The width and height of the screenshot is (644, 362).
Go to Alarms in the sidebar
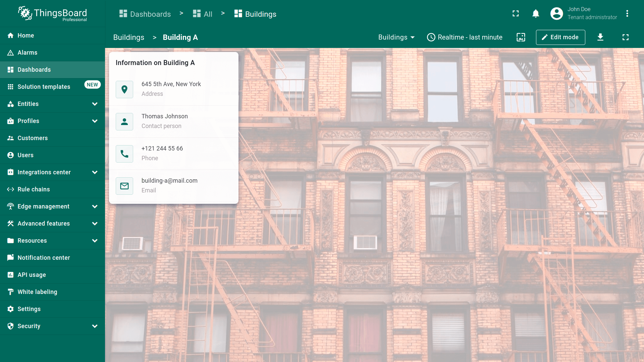[28, 53]
